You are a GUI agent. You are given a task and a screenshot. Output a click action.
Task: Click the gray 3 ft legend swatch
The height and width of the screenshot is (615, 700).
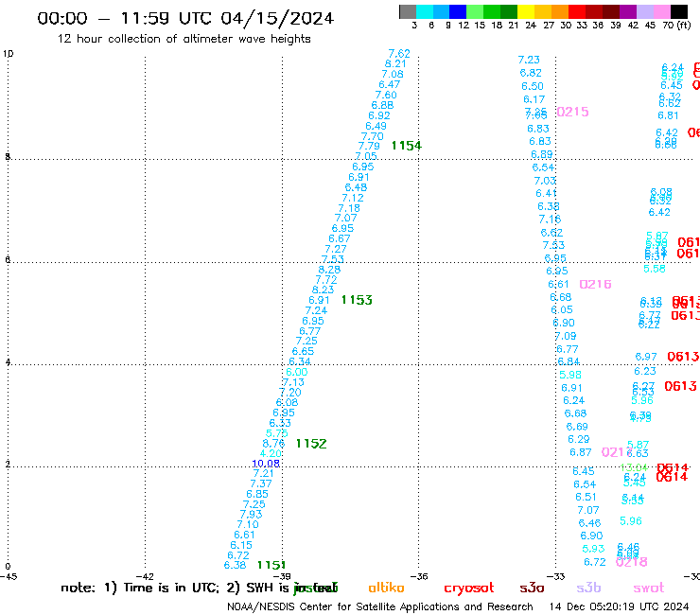408,11
